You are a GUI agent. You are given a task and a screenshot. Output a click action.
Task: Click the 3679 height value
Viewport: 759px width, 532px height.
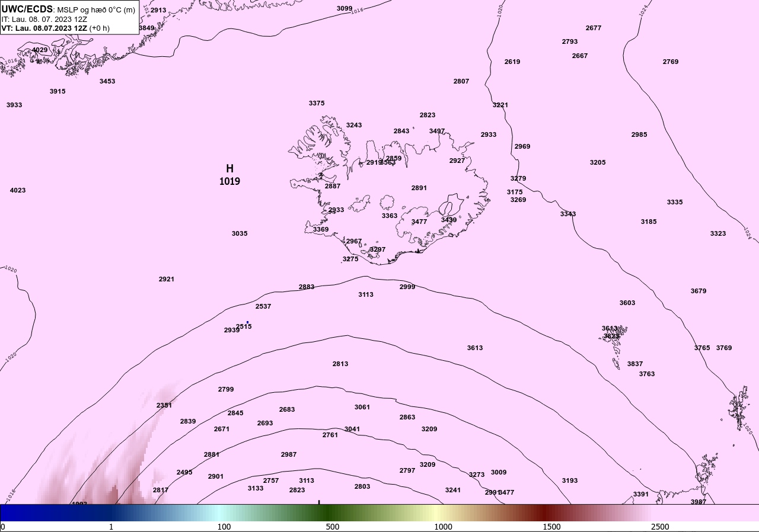[x=699, y=291]
